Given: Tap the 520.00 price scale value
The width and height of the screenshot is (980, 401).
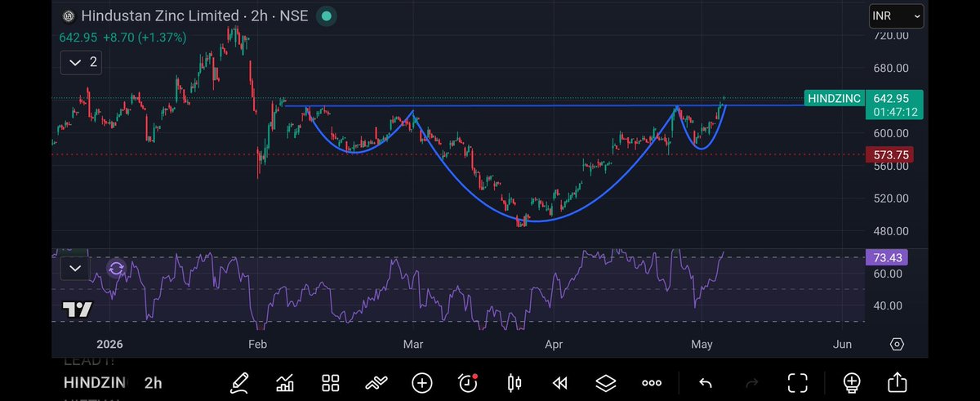Looking at the screenshot, I should click(x=891, y=198).
